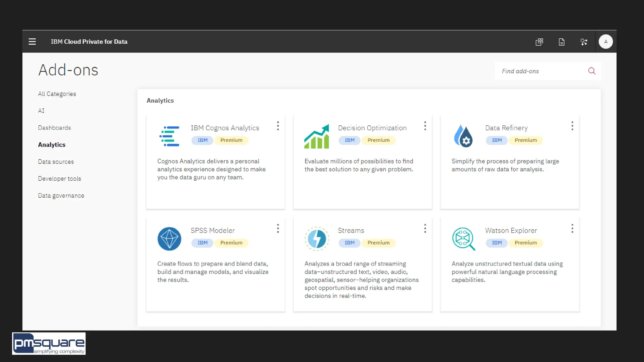644x362 pixels.
Task: Open the Data Refinery add-on title
Action: (506, 128)
